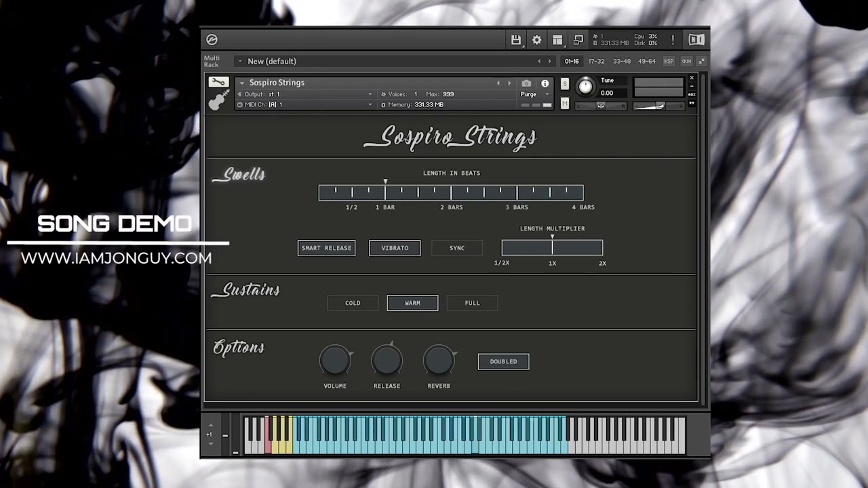Toggle the Doubled option
The image size is (868, 488).
[x=503, y=361]
